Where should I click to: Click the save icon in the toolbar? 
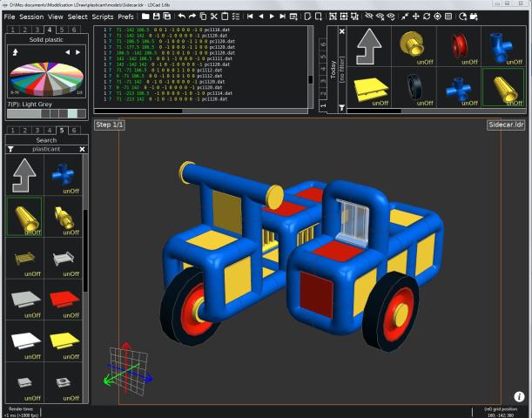pos(156,17)
